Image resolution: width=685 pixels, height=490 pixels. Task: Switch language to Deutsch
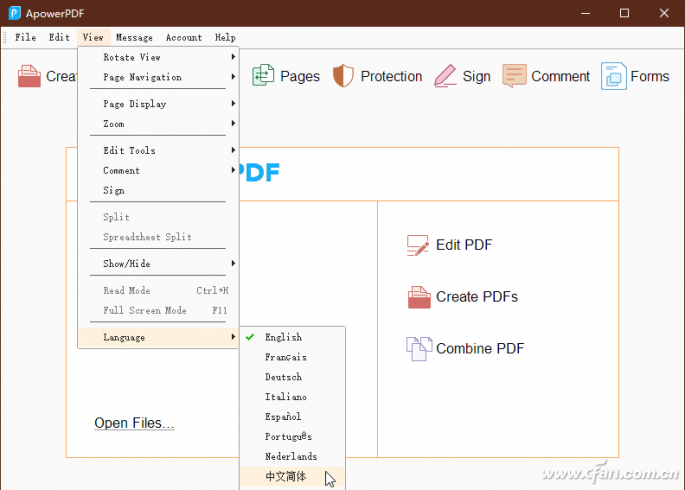pyautogui.click(x=292, y=377)
